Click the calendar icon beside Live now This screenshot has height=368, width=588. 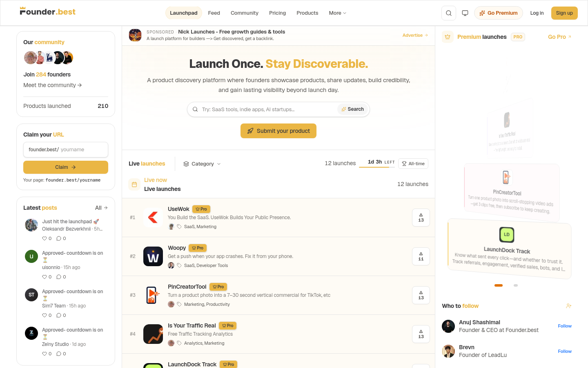(x=134, y=184)
